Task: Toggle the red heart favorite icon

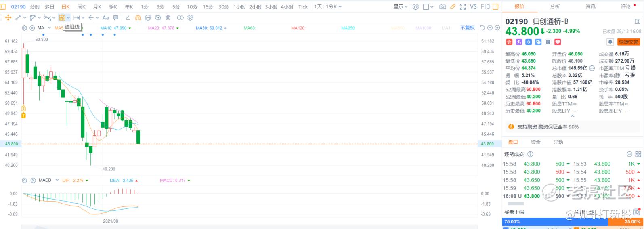Action: click(x=558, y=42)
